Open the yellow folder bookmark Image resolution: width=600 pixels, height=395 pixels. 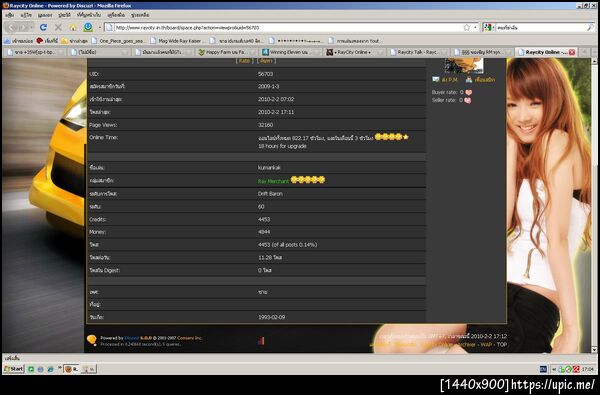click(75, 40)
